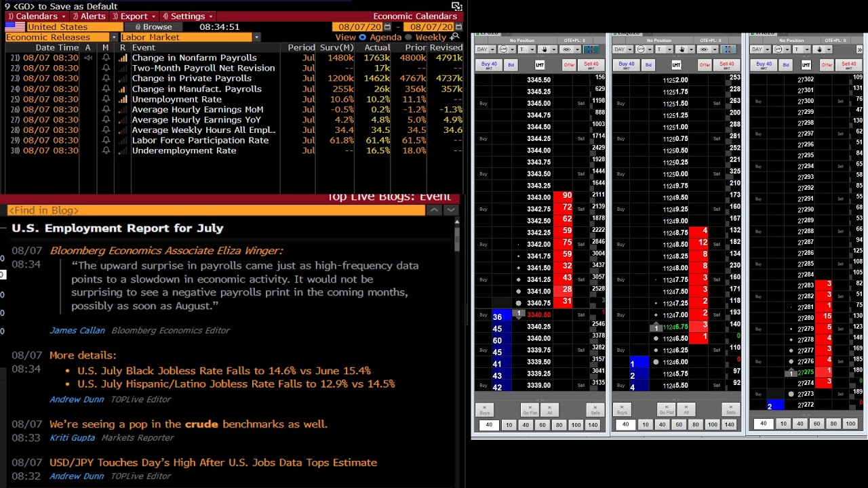Viewport: 868px width, 488px height.
Task: Click the LMT order type icon on the 3340 ladder
Action: point(540,64)
